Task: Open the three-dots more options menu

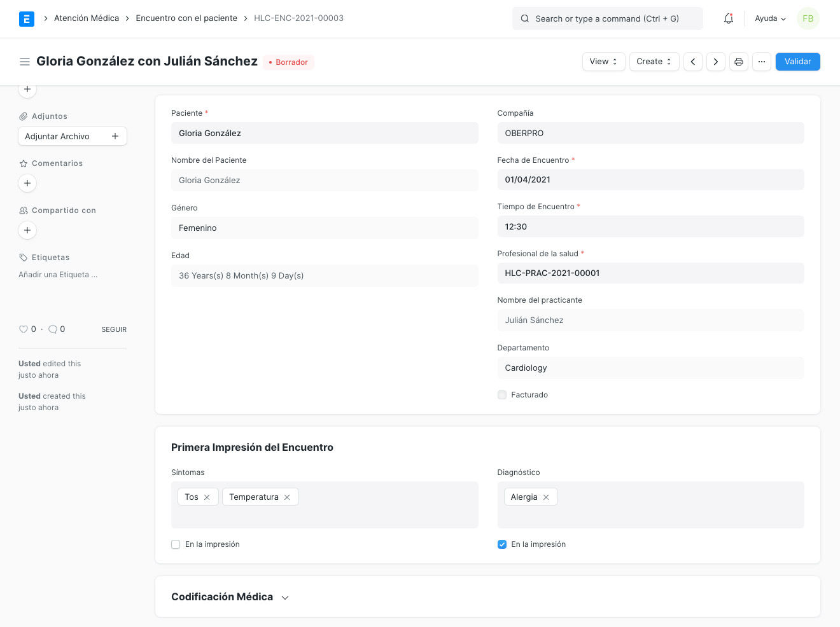Action: click(762, 62)
